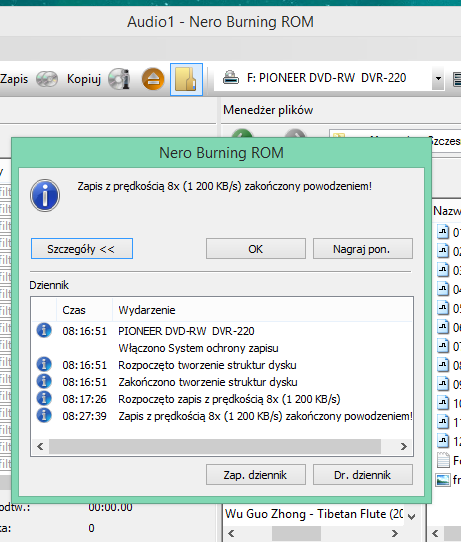Select audio file 03 in file manager
This screenshot has height=542, width=461.
click(448, 270)
